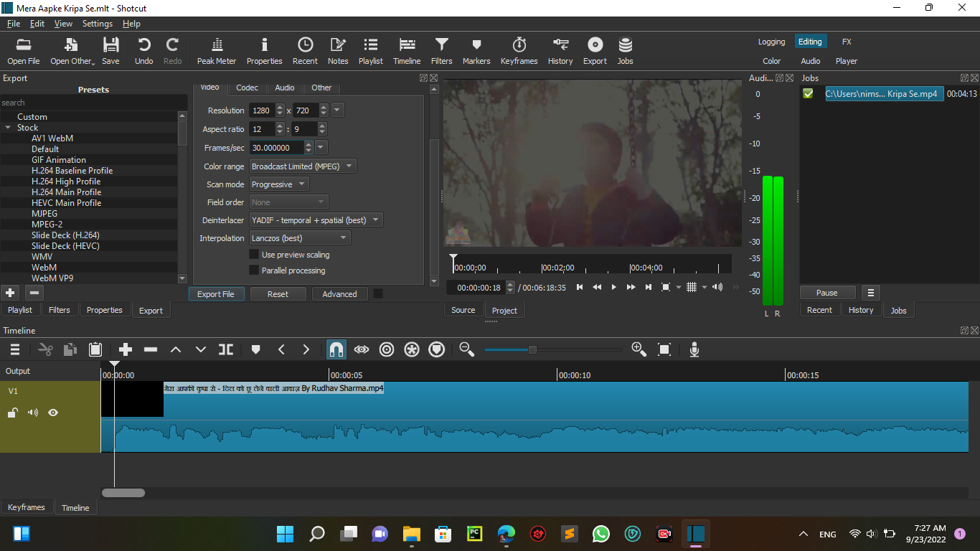Hide the V1 track with the eye toggle
The image size is (980, 551).
click(x=53, y=413)
